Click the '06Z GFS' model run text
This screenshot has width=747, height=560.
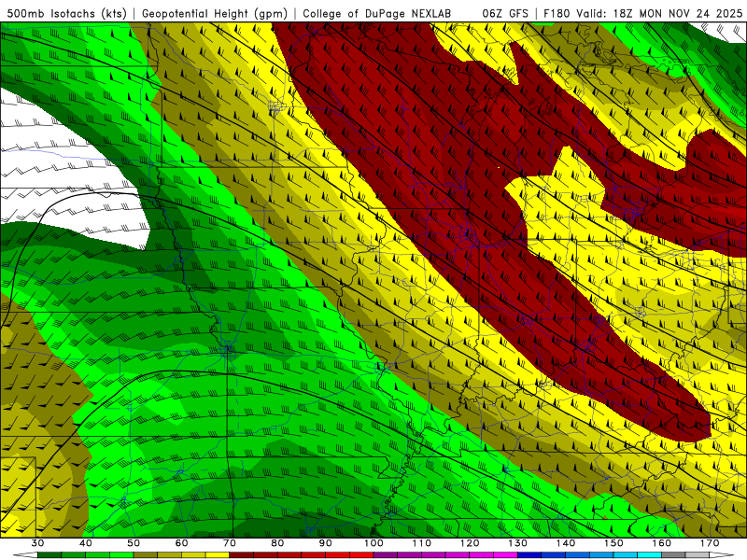tap(505, 13)
